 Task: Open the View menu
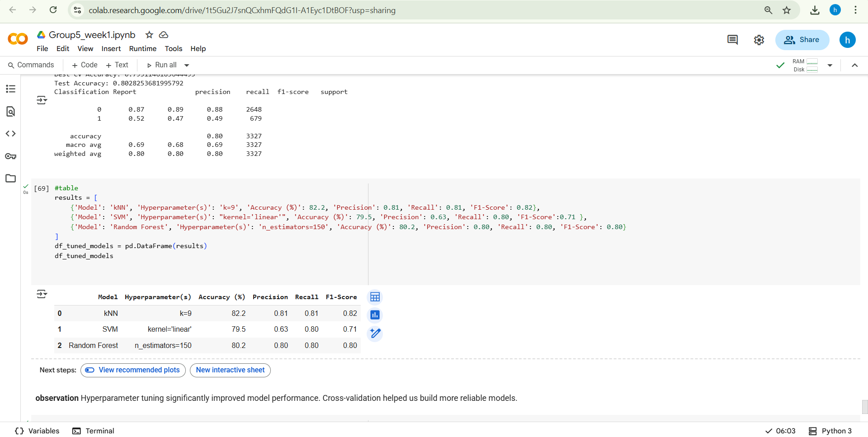pos(85,49)
